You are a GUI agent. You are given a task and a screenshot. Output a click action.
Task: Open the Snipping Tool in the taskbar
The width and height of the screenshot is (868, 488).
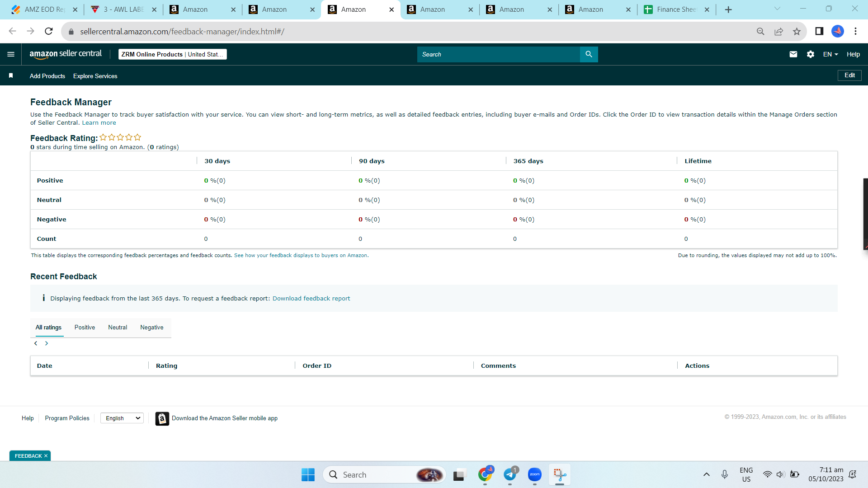point(560,474)
